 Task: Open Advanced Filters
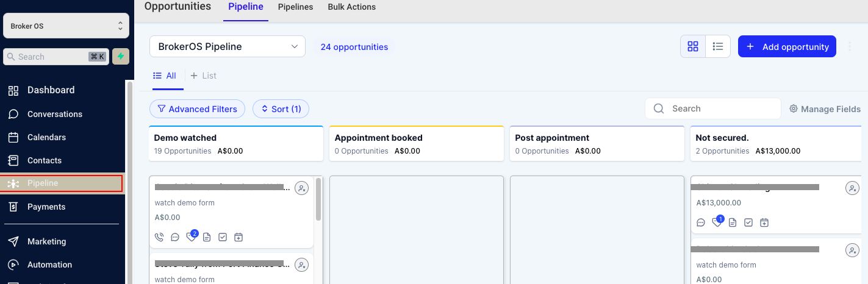(197, 109)
